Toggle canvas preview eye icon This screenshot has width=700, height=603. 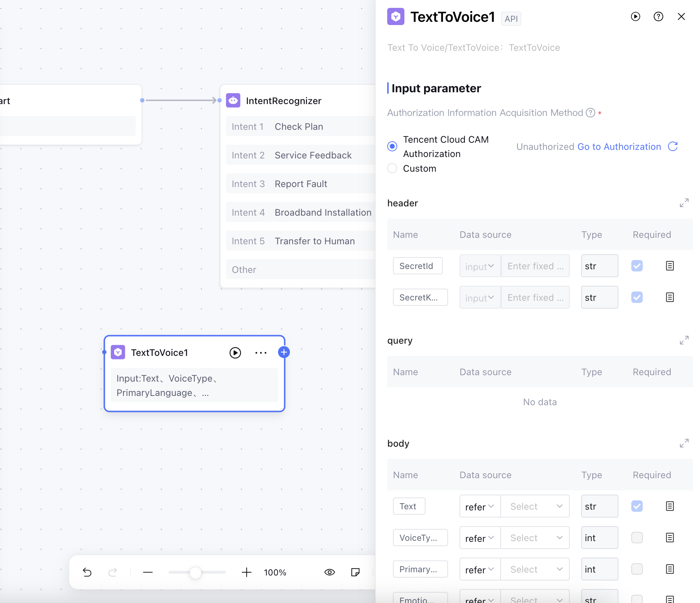[330, 572]
